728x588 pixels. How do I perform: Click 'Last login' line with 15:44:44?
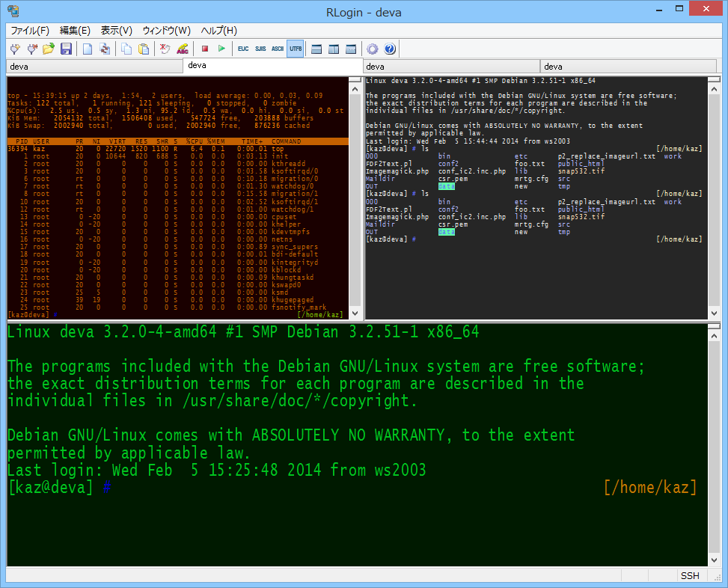click(468, 141)
